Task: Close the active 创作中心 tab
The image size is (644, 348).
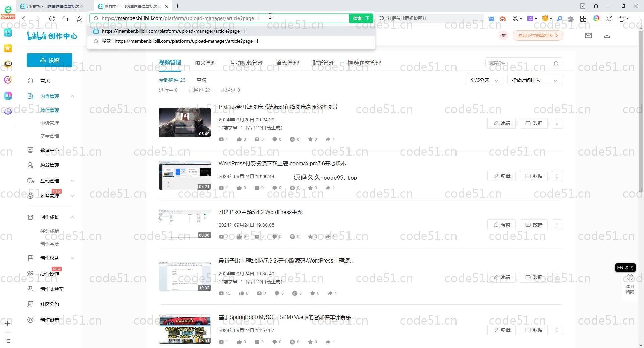Action: [166, 6]
